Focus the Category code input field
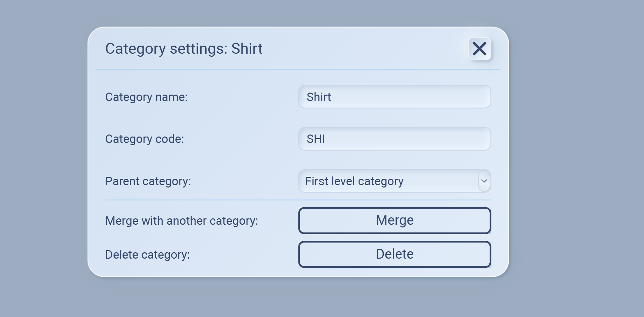The width and height of the screenshot is (644, 317). (x=394, y=139)
